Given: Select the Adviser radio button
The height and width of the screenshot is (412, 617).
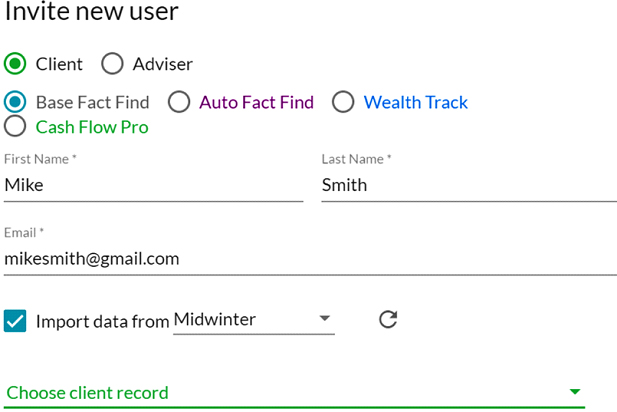Looking at the screenshot, I should coord(112,64).
